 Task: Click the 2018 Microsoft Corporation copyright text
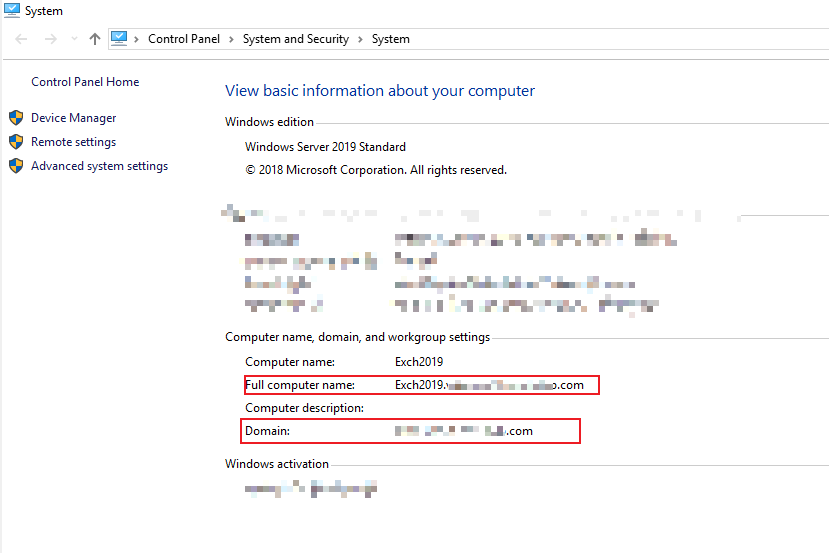tap(376, 170)
